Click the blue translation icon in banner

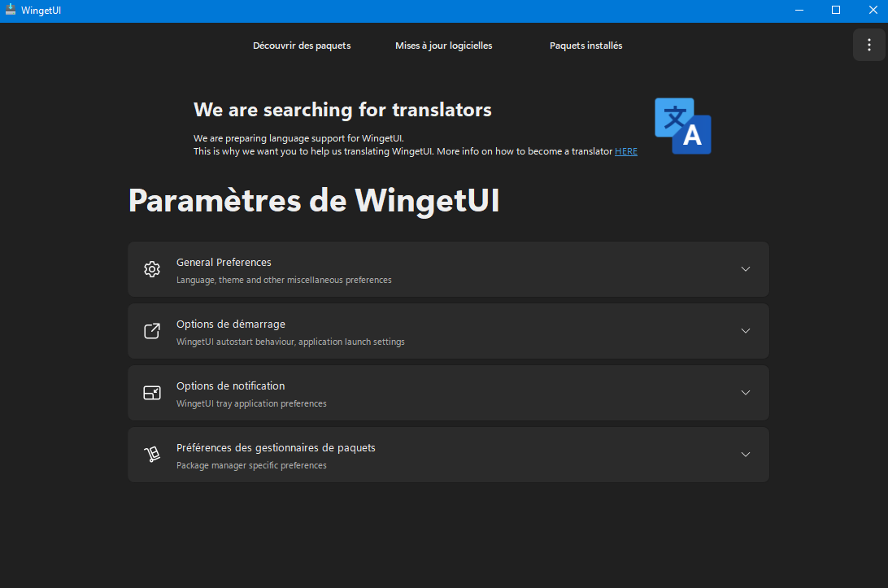click(683, 126)
